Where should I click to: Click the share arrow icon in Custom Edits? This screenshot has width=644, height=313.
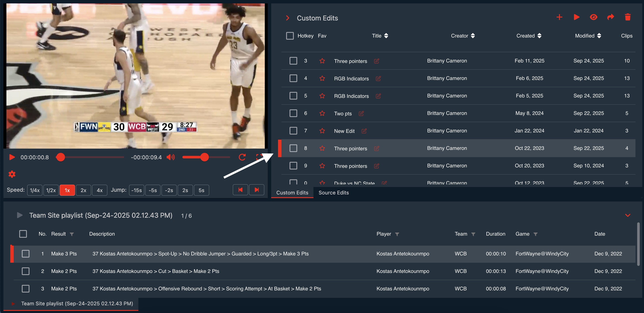click(610, 17)
